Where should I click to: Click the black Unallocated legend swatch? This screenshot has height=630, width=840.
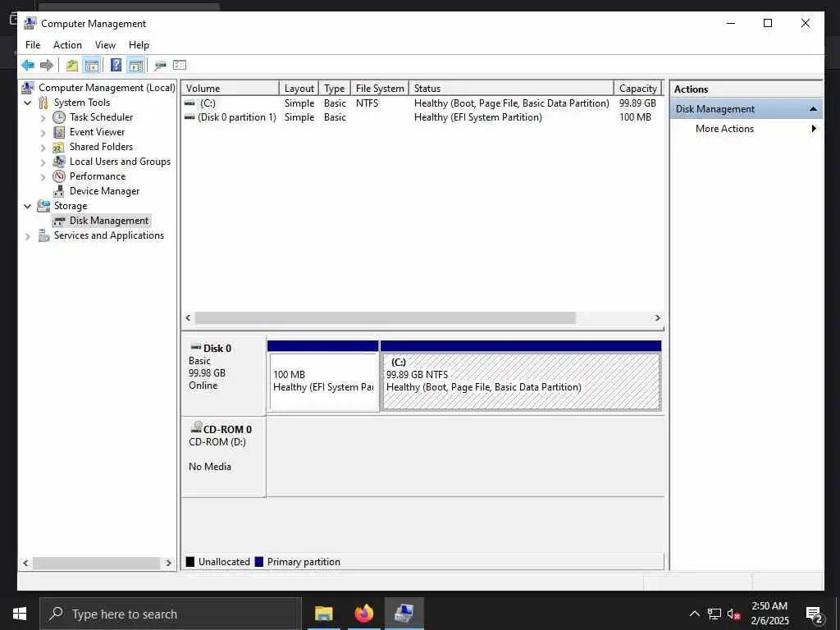(x=189, y=562)
